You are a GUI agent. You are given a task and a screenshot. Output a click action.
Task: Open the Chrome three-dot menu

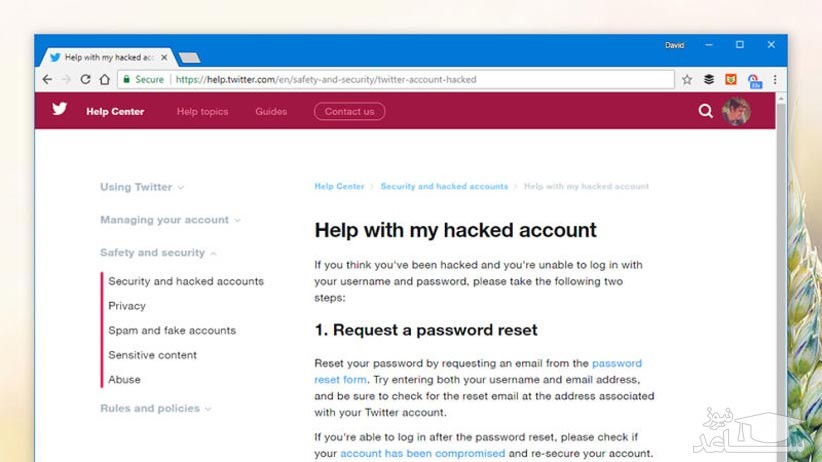[x=774, y=80]
